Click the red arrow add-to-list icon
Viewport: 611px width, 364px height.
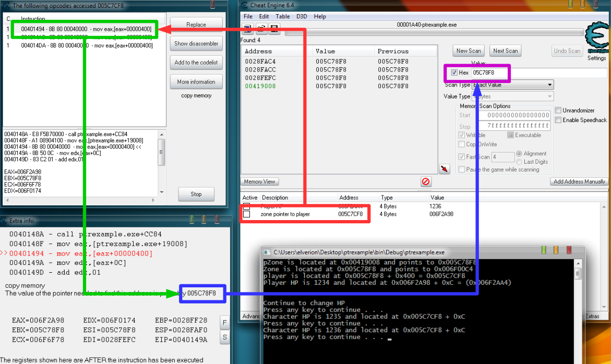point(445,169)
